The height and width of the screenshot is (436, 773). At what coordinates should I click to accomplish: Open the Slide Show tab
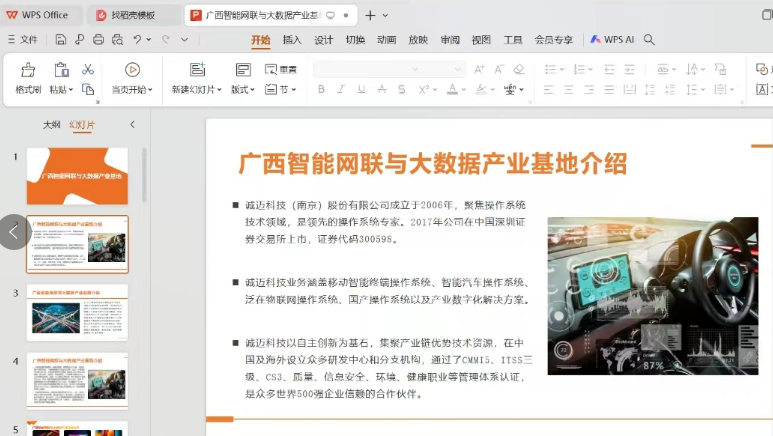[418, 40]
